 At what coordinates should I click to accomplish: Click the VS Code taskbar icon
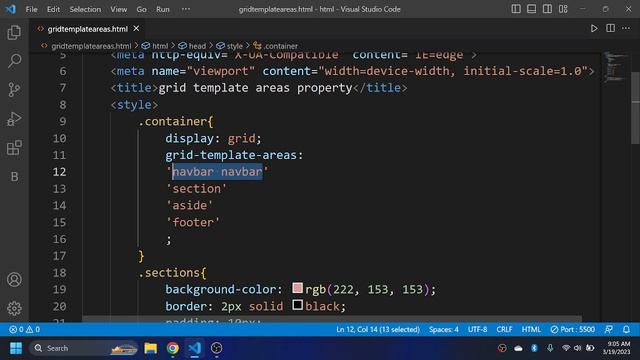[x=195, y=348]
